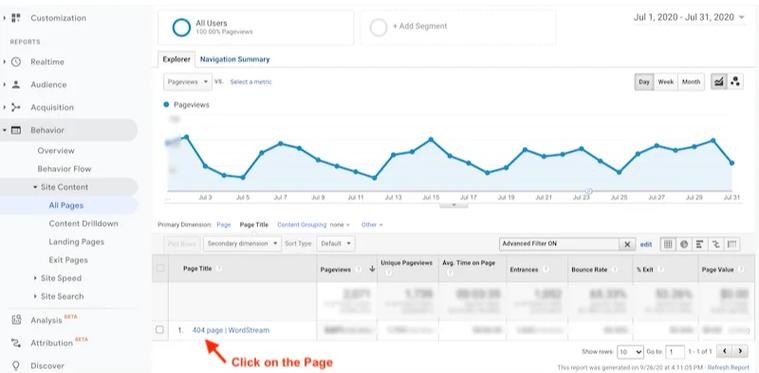Click the Go to page number field
The height and width of the screenshot is (373, 759).
675,352
